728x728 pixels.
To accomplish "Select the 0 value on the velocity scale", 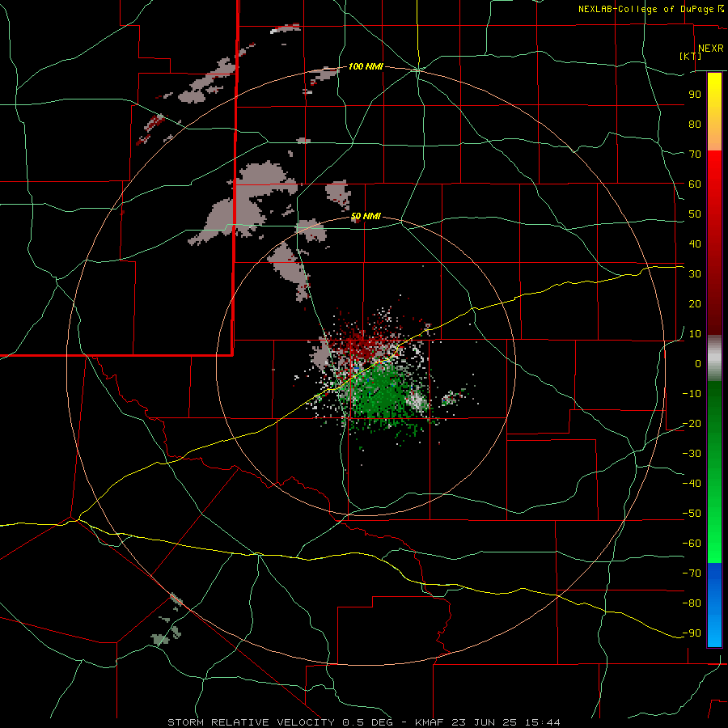I will click(x=698, y=363).
